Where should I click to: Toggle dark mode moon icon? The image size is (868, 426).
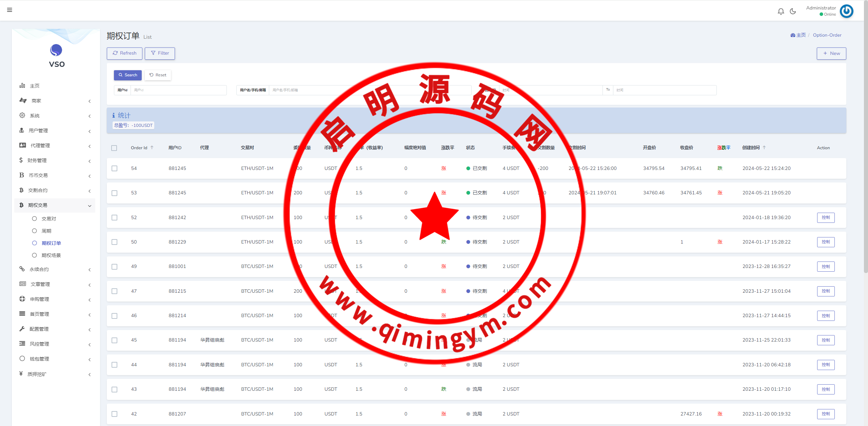pos(793,12)
